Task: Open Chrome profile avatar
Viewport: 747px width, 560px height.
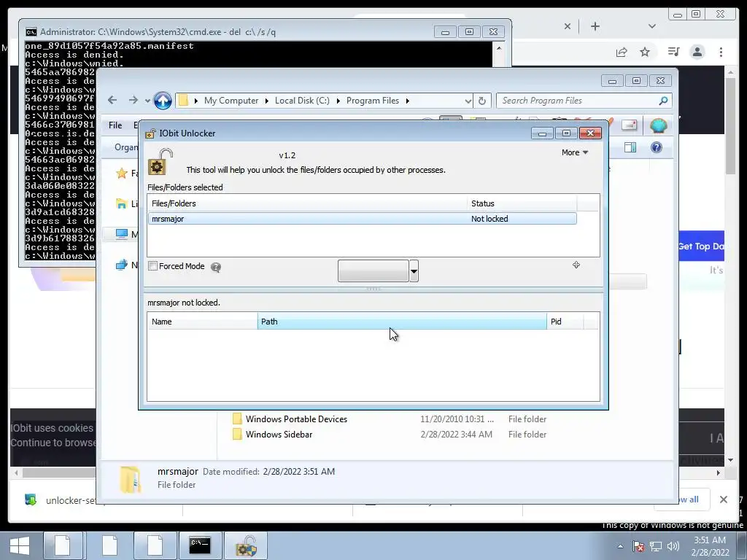Action: [x=697, y=52]
